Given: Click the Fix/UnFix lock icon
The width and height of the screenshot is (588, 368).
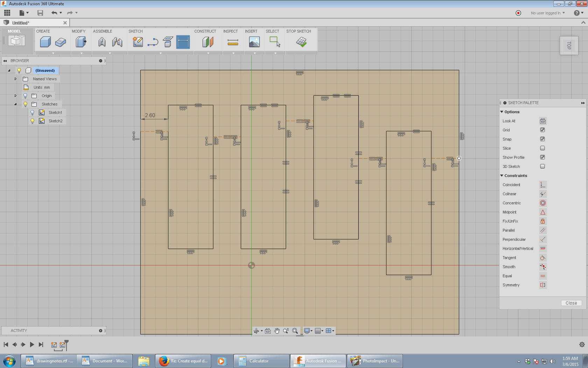Looking at the screenshot, I should (542, 221).
